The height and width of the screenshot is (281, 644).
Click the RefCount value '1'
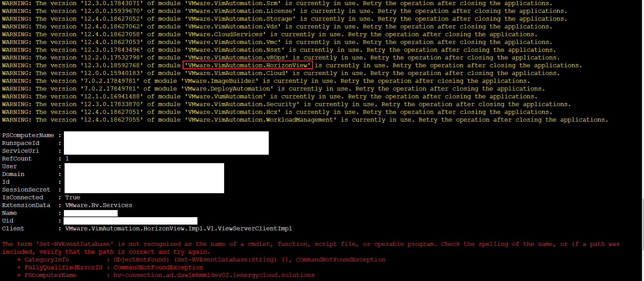(67, 159)
